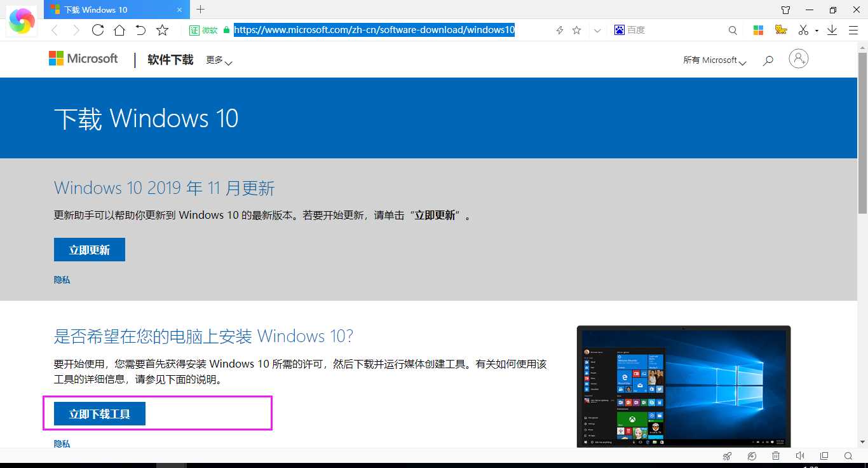Open the four-color apps grid icon
Viewport: 868px width, 468px height.
pos(758,30)
